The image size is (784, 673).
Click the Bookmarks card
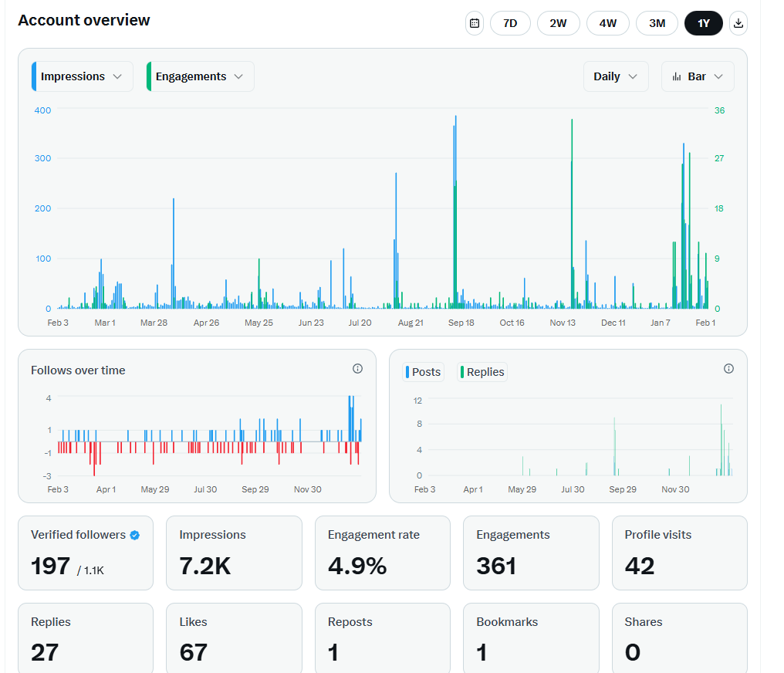click(531, 638)
